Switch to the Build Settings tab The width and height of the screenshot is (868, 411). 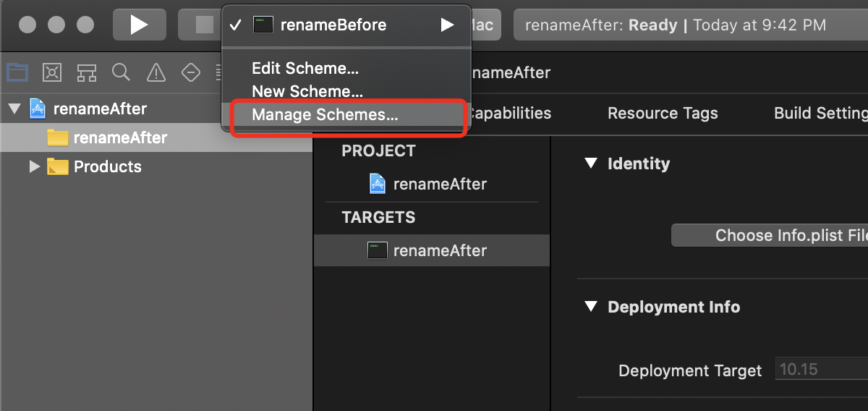820,114
